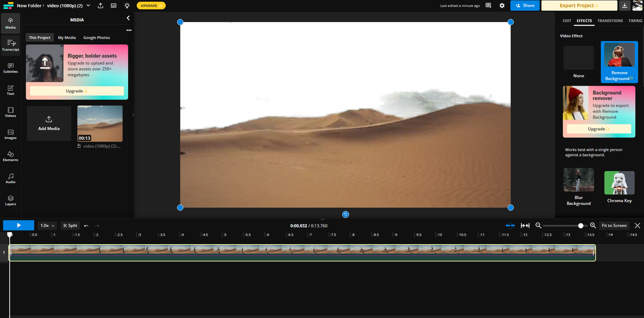Viewport: 644px width, 318px height.
Task: Select the Chroma Key effect
Action: tap(619, 187)
